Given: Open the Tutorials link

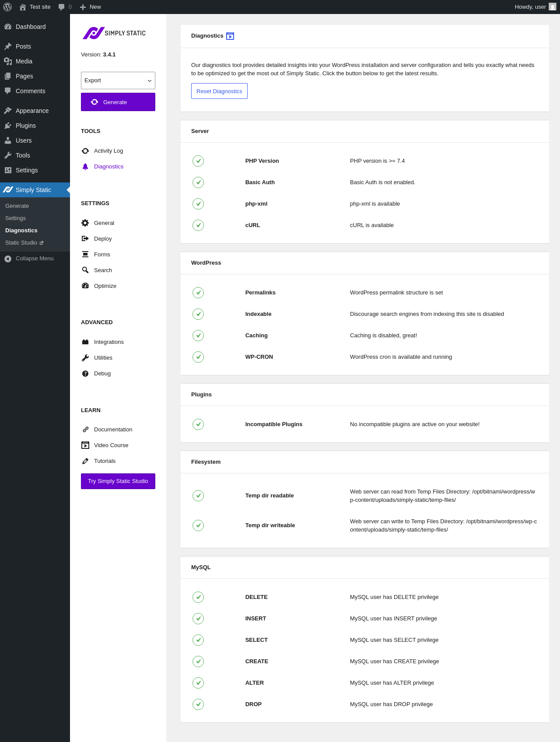Looking at the screenshot, I should point(105,461).
